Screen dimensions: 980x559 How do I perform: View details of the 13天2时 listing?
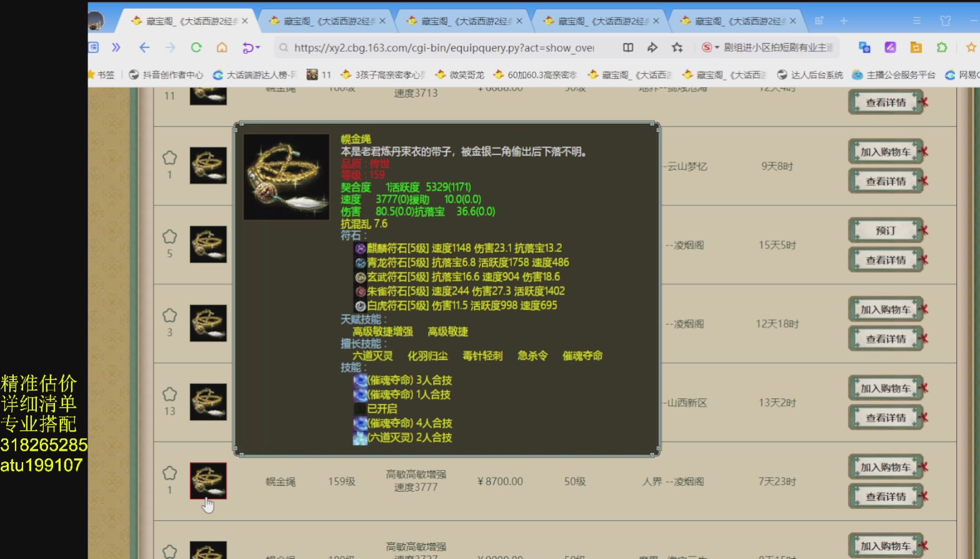(886, 418)
